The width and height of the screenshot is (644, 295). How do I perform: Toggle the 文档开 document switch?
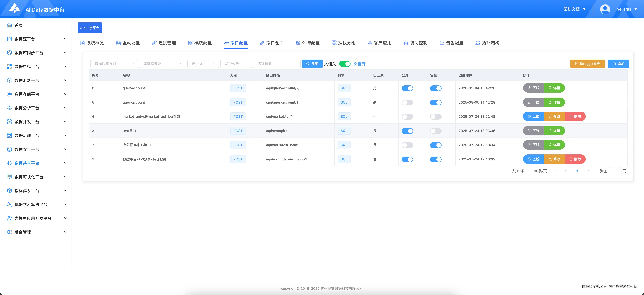coord(345,64)
